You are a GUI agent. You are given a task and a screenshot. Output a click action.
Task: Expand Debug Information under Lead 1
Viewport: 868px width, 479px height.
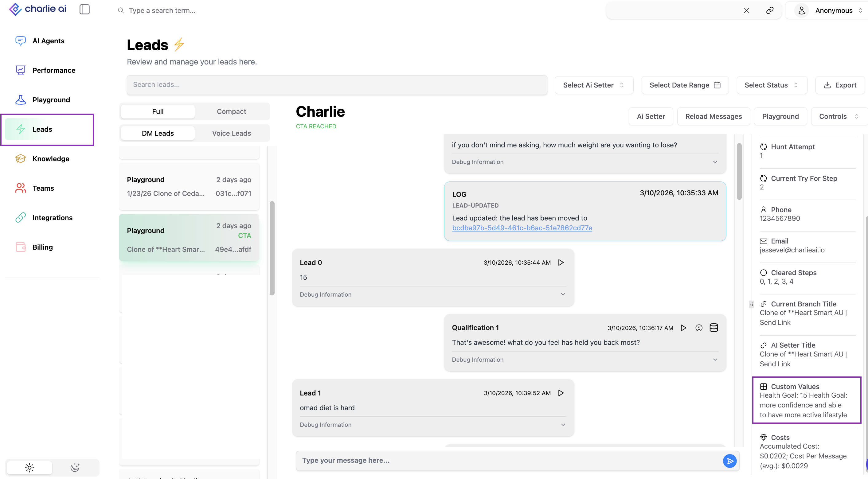433,425
